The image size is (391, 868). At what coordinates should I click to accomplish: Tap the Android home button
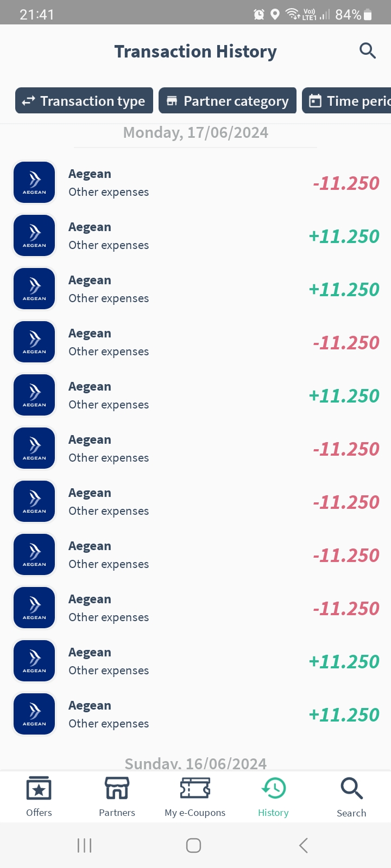tap(194, 845)
